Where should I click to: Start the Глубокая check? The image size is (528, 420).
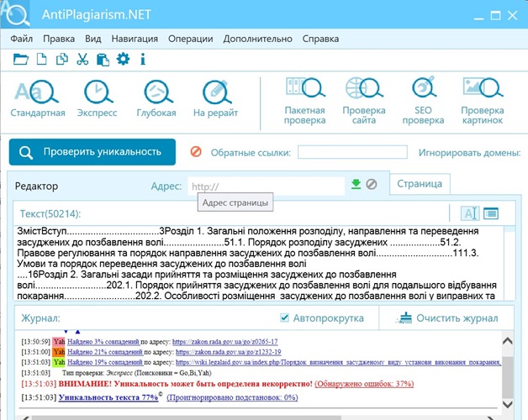coord(156,98)
